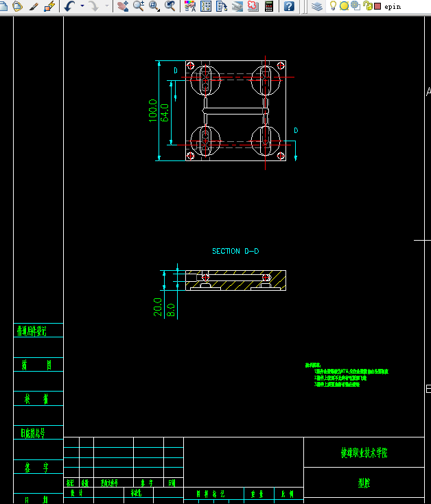Select the 64.0 dimension text
This screenshot has height=504, width=431.
[164, 112]
